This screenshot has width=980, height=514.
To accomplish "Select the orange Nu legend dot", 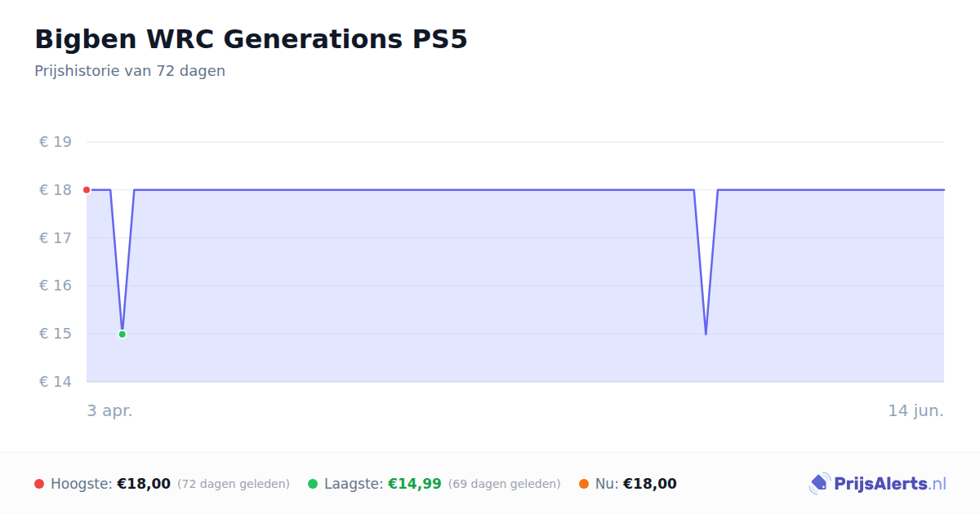I will click(584, 484).
